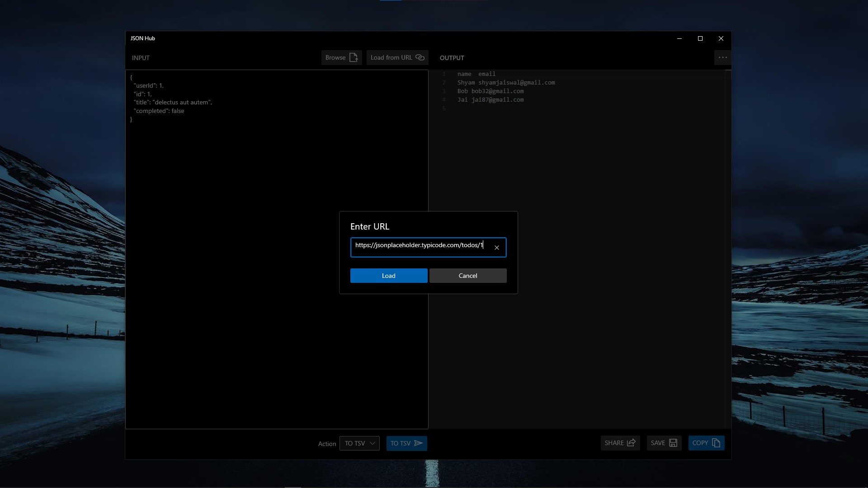Maximize the JSON Hub window
The height and width of the screenshot is (488, 868).
(700, 38)
